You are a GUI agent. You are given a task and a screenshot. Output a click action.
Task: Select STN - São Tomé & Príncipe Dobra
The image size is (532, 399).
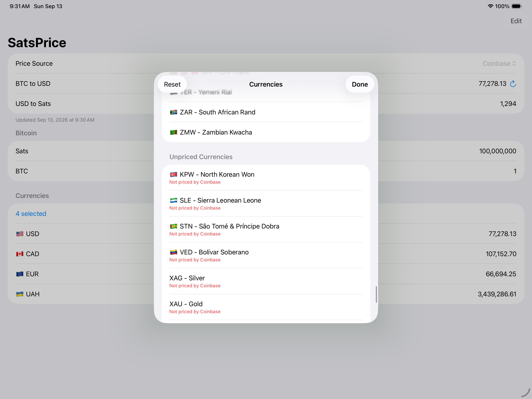point(266,229)
